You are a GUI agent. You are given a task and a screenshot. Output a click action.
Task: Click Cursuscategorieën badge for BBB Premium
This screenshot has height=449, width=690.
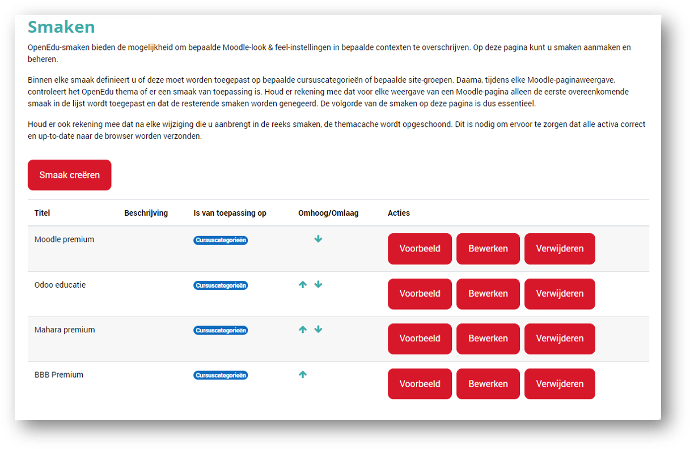point(221,375)
